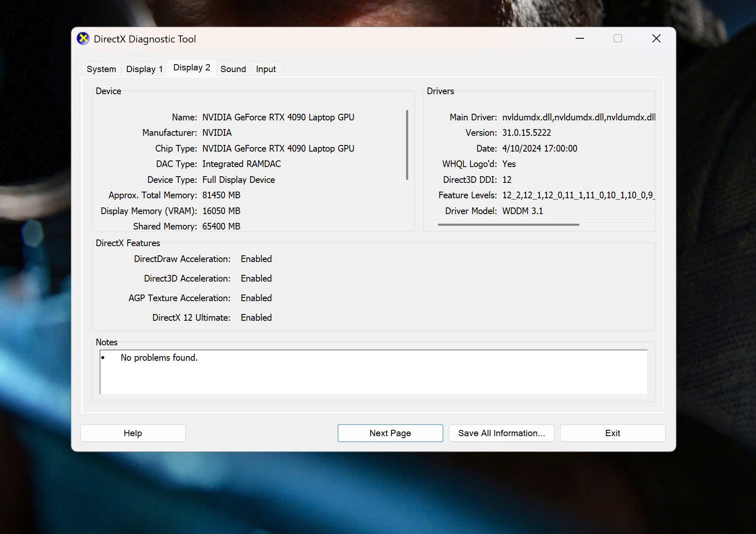Screen dimensions: 756x534
Task: Go to the Sound tab
Action: click(x=233, y=69)
